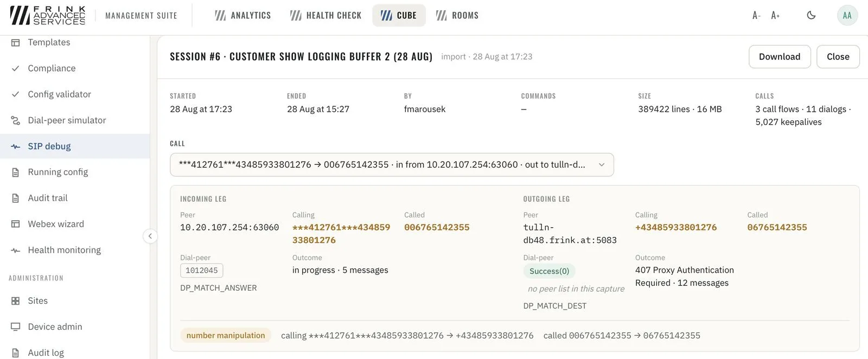The width and height of the screenshot is (868, 359).
Task: Click the size value 389422 lines
Action: pyautogui.click(x=680, y=109)
